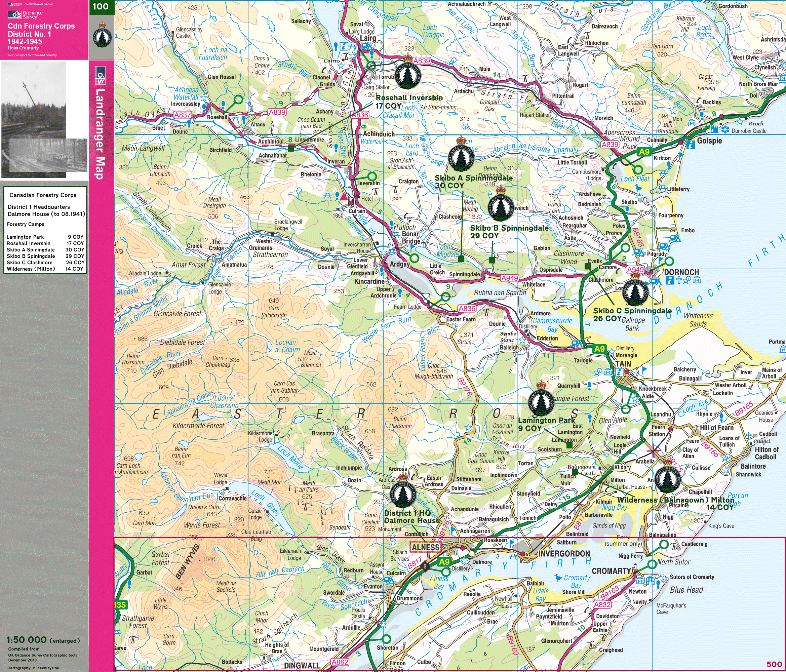Select legend row Wilderness (Milton) 14 COY

tap(45, 269)
